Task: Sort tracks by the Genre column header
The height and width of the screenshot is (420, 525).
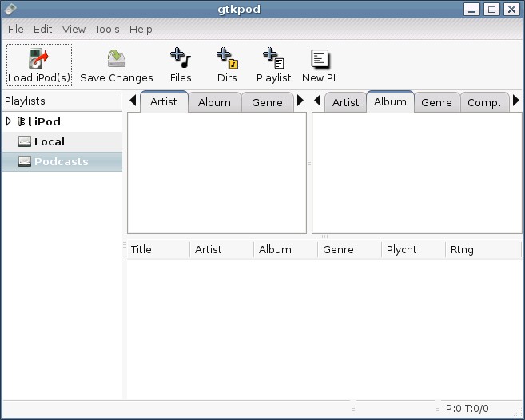Action: coord(349,249)
